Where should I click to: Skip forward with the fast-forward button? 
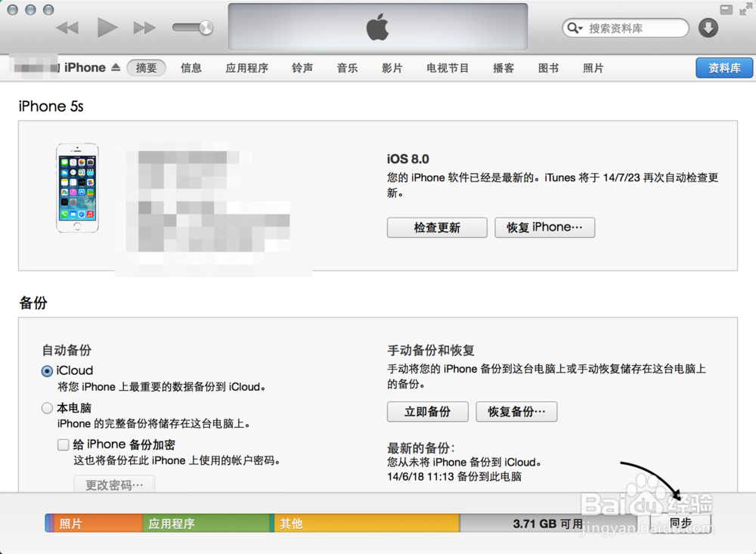[x=144, y=27]
